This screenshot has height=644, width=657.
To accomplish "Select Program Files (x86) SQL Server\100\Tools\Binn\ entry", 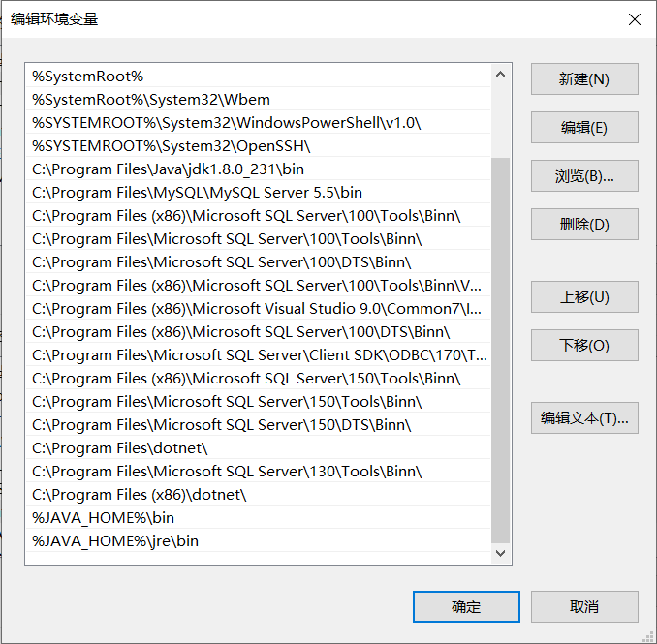I will coord(258,216).
